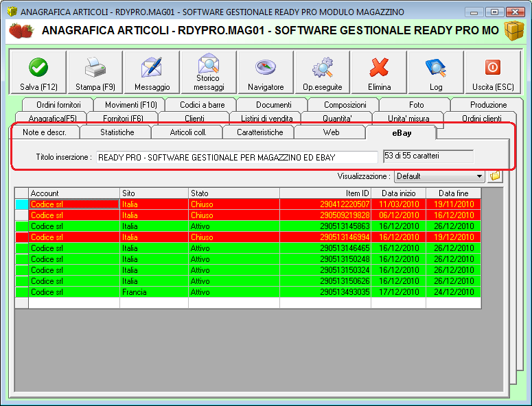The height and width of the screenshot is (406, 532).
Task: Click the Titolo inserzione text field
Action: [x=237, y=157]
